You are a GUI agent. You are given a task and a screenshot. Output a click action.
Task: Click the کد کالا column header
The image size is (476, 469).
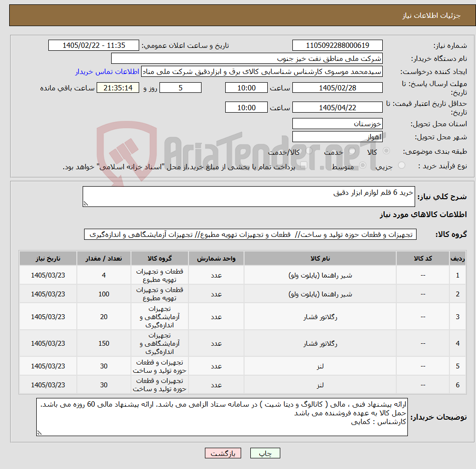[423, 258]
